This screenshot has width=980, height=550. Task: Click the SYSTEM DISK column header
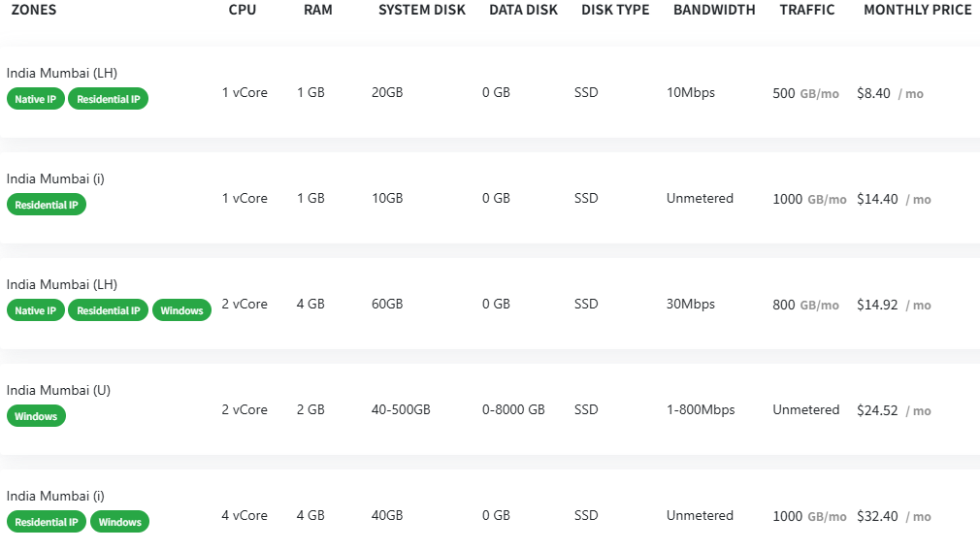[422, 10]
